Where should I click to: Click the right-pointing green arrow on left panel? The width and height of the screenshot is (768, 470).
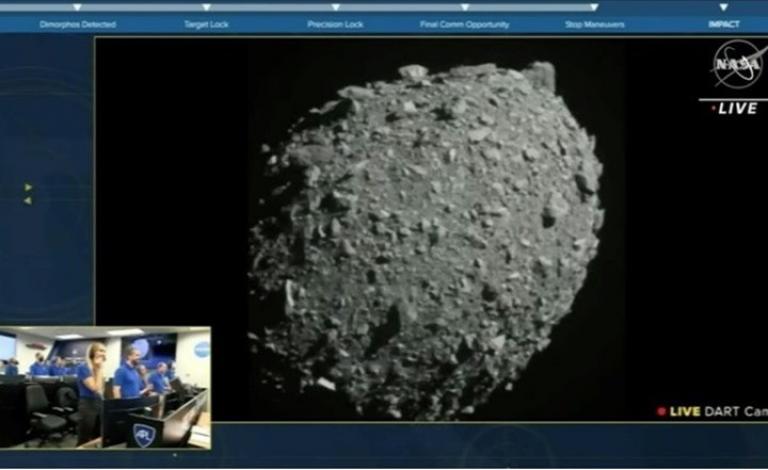(28, 188)
